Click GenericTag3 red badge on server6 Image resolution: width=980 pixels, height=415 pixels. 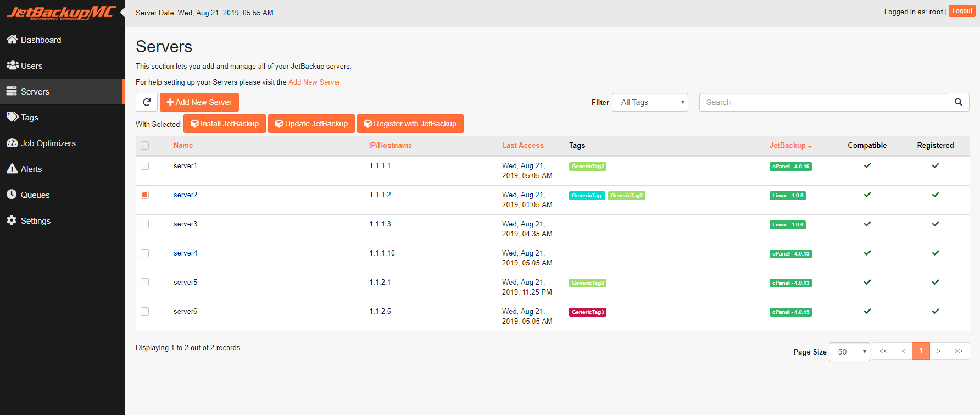[588, 312]
